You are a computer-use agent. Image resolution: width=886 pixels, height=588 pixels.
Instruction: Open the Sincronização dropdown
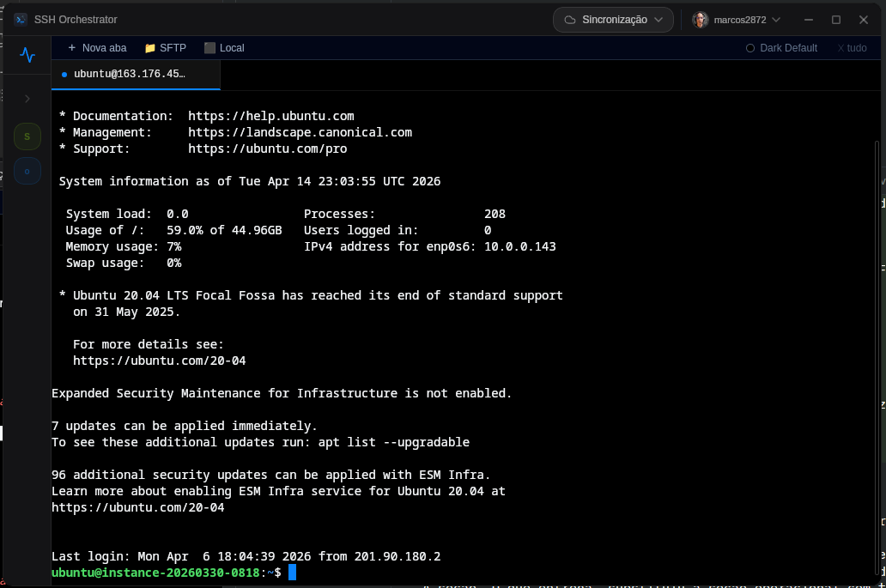[x=613, y=19]
